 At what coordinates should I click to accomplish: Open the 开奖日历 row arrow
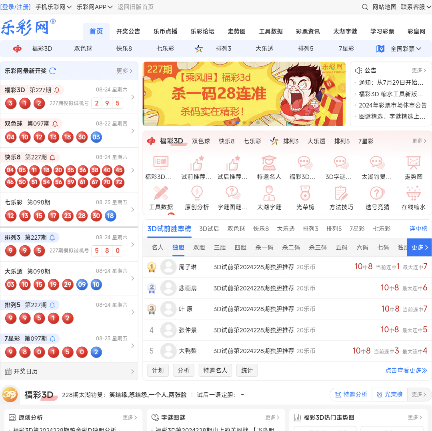(x=133, y=371)
